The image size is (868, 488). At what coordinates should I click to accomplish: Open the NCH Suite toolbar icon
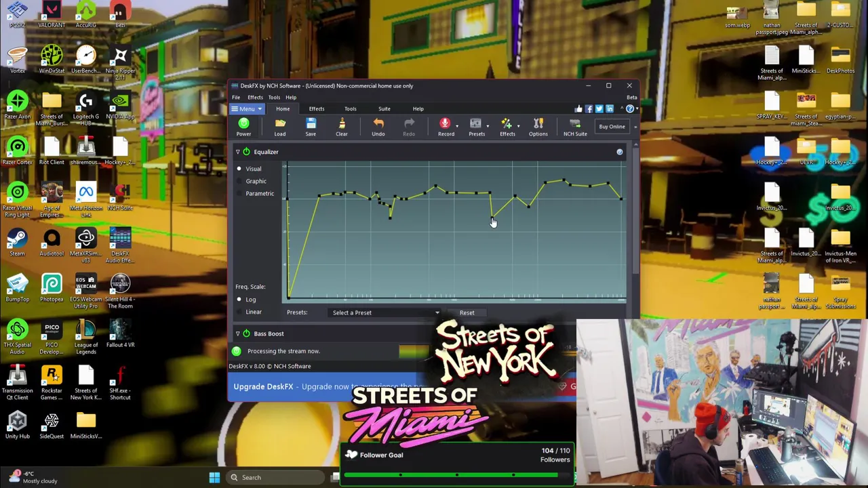pyautogui.click(x=575, y=126)
